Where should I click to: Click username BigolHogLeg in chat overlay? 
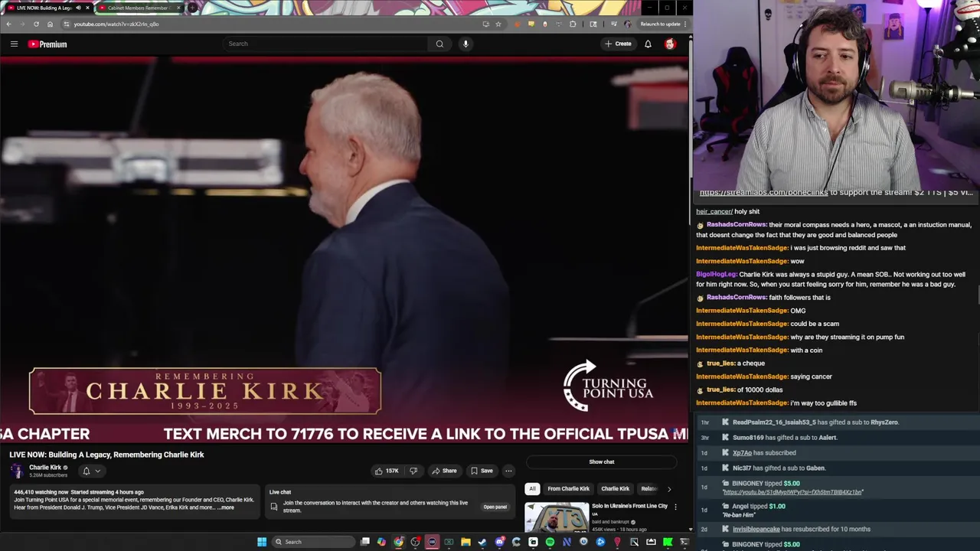click(717, 274)
